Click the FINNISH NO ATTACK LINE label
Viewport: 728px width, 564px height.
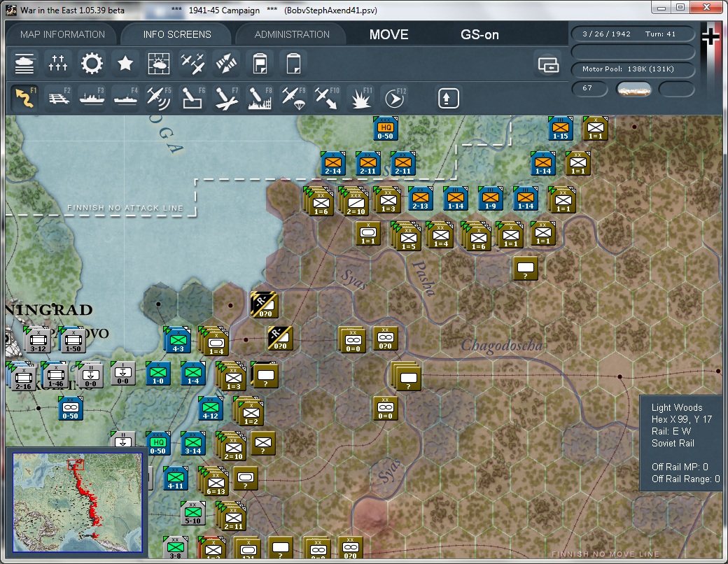coord(125,208)
